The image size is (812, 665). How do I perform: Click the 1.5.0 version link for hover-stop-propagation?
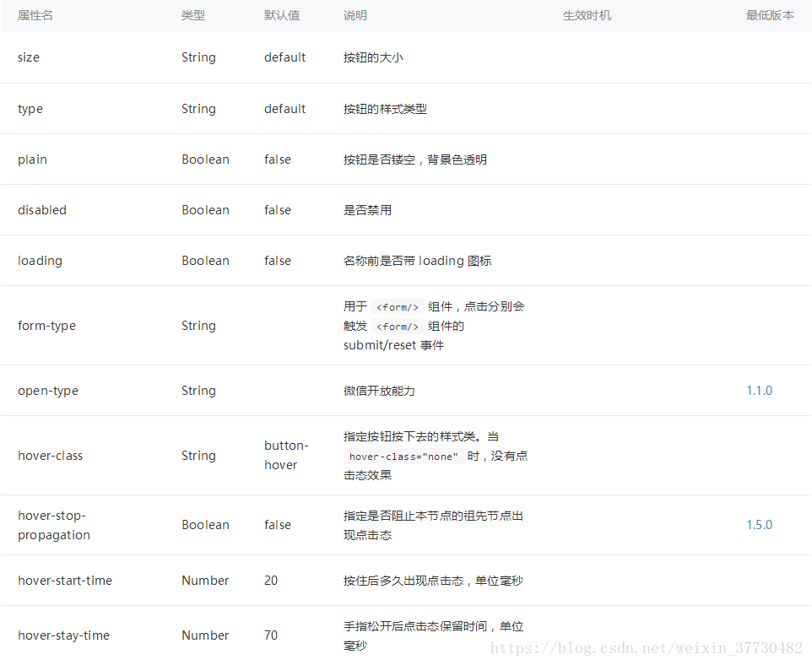click(759, 524)
